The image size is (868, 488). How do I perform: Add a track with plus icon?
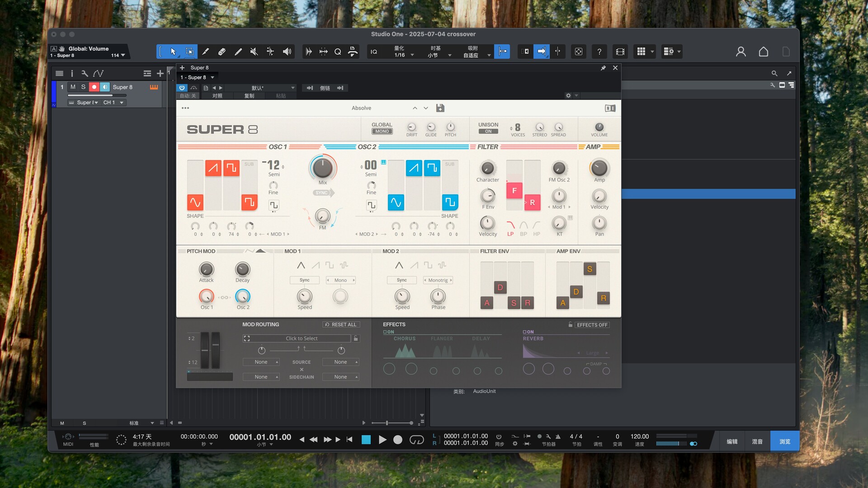click(160, 73)
